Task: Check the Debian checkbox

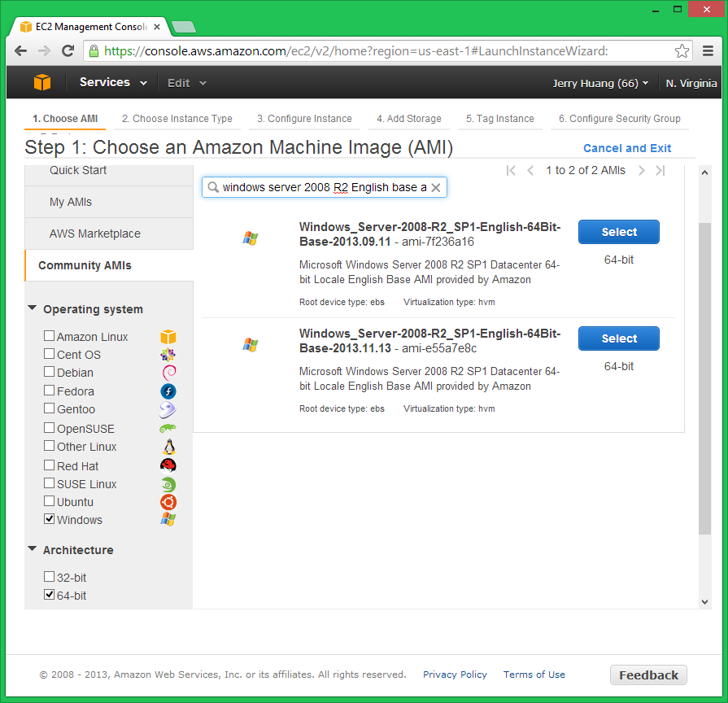Action: 50,372
